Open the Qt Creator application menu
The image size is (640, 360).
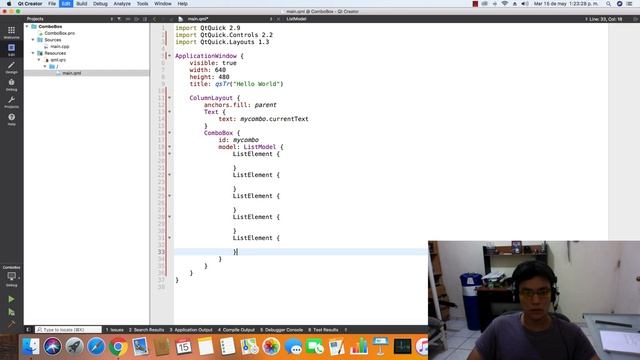point(30,4)
